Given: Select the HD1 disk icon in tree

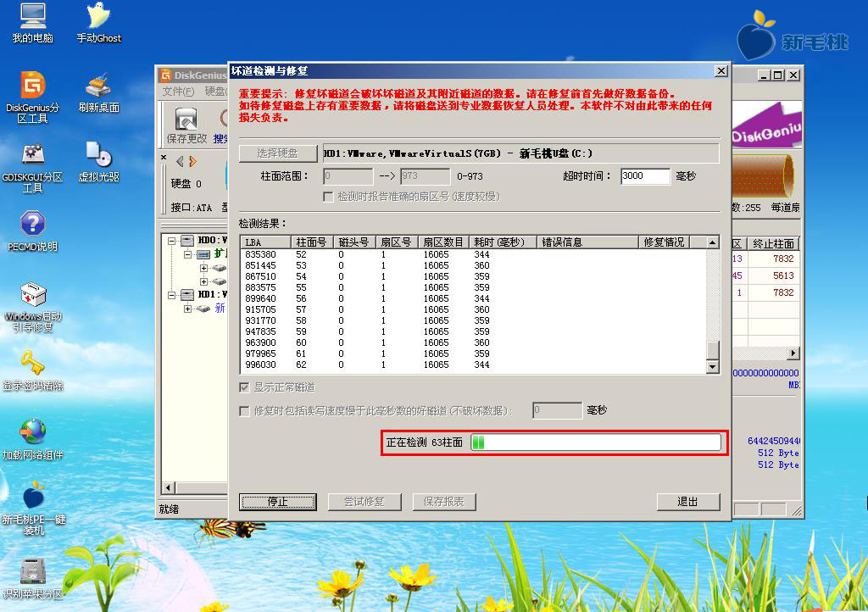Looking at the screenshot, I should (x=187, y=295).
